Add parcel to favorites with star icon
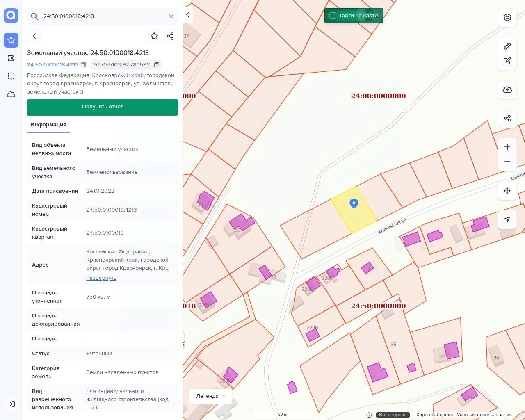The image size is (525, 420). 154,36
